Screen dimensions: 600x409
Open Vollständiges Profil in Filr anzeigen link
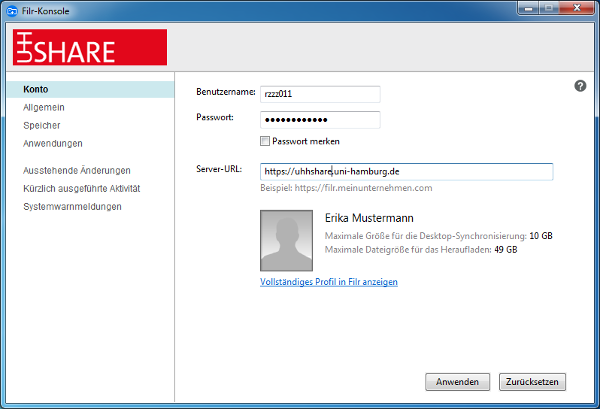click(x=329, y=282)
